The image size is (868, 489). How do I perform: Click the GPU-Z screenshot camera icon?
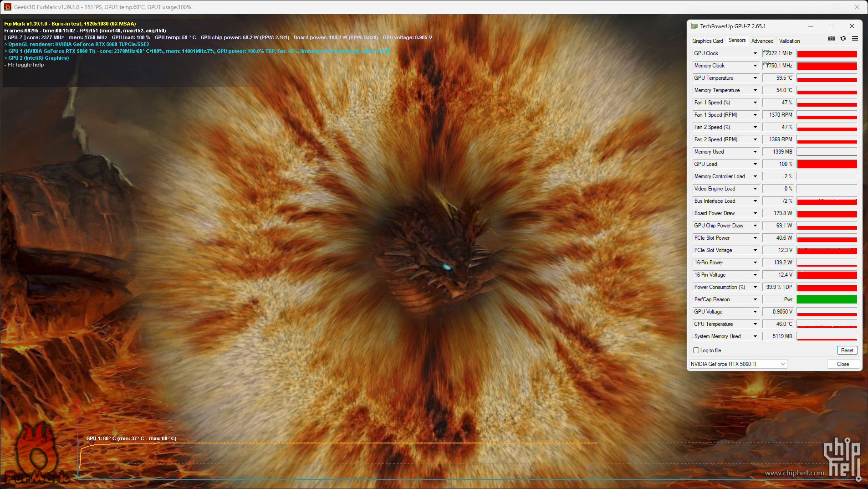pyautogui.click(x=831, y=39)
